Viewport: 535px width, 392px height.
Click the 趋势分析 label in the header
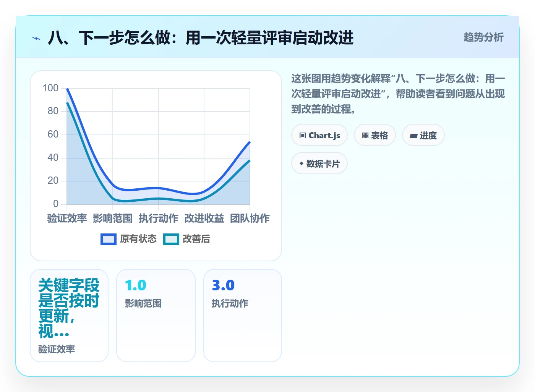click(x=483, y=37)
